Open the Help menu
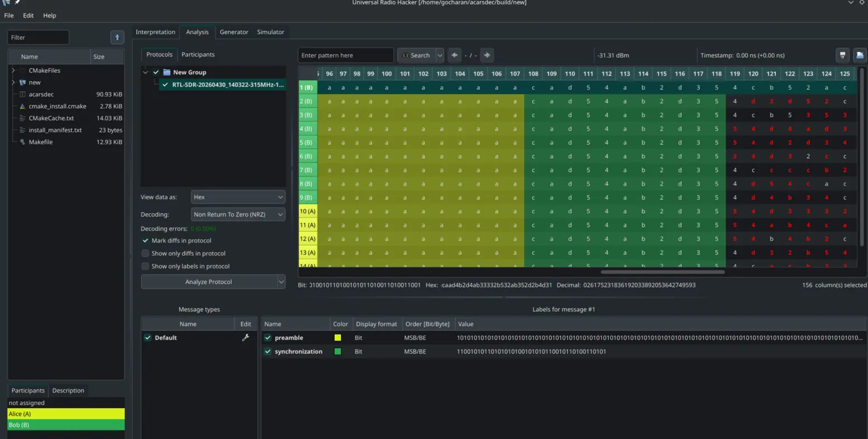The height and width of the screenshot is (439, 868). tap(49, 15)
